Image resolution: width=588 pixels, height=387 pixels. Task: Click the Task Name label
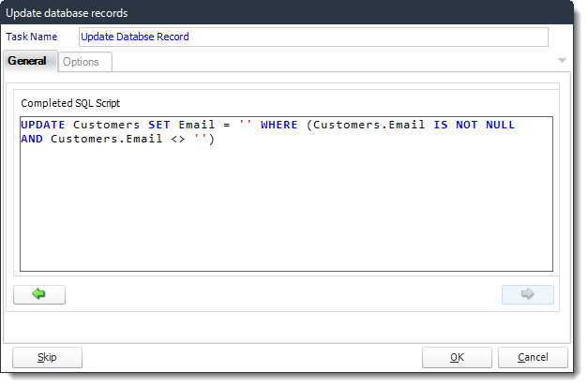pos(32,37)
